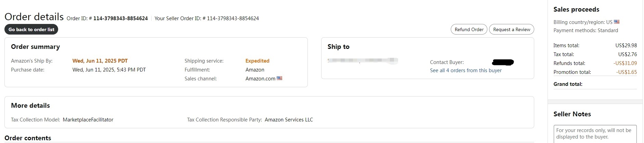
Task: Click the flag icon next to Amazon.com
Action: (x=279, y=78)
